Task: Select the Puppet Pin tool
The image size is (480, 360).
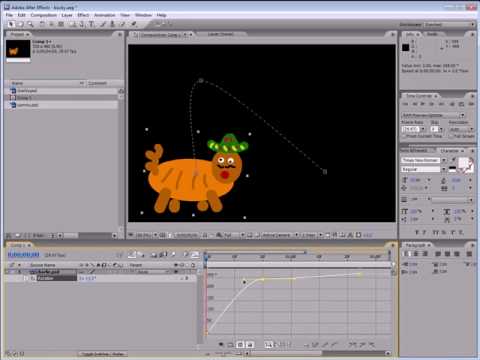Action: (134, 24)
